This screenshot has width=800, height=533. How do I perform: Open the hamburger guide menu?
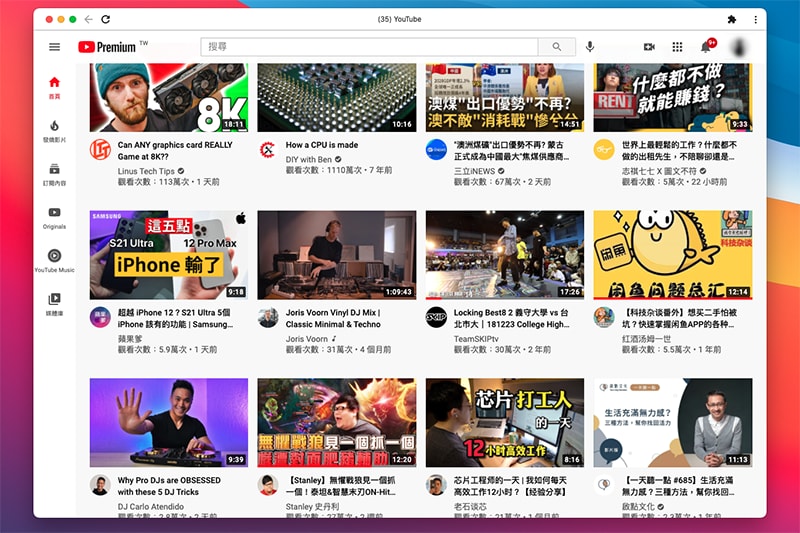tap(54, 47)
